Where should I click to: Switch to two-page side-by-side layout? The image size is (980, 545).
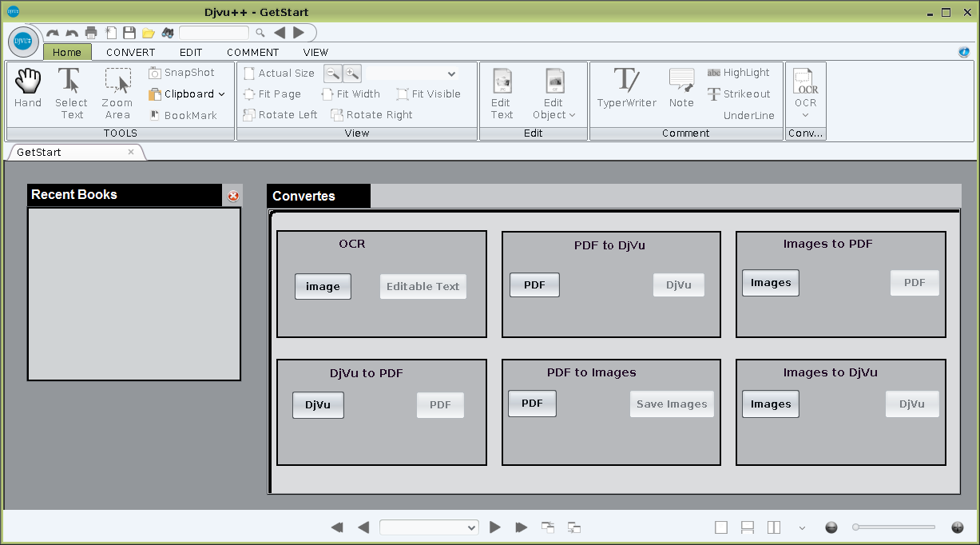[x=774, y=527]
